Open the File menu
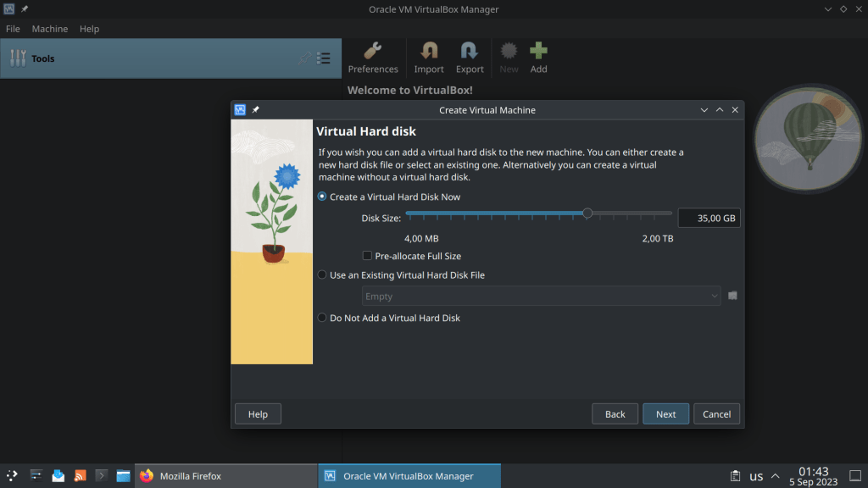This screenshot has width=868, height=488. [x=13, y=29]
